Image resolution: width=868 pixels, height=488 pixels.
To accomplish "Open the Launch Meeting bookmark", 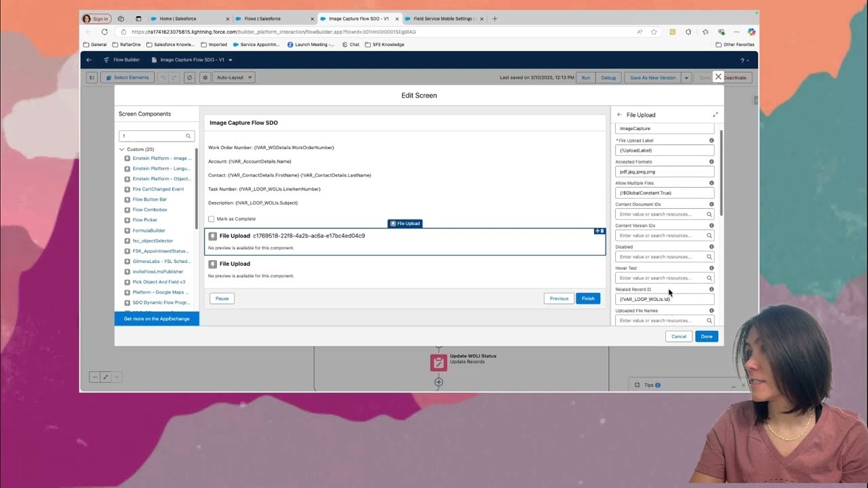I will tap(311, 45).
